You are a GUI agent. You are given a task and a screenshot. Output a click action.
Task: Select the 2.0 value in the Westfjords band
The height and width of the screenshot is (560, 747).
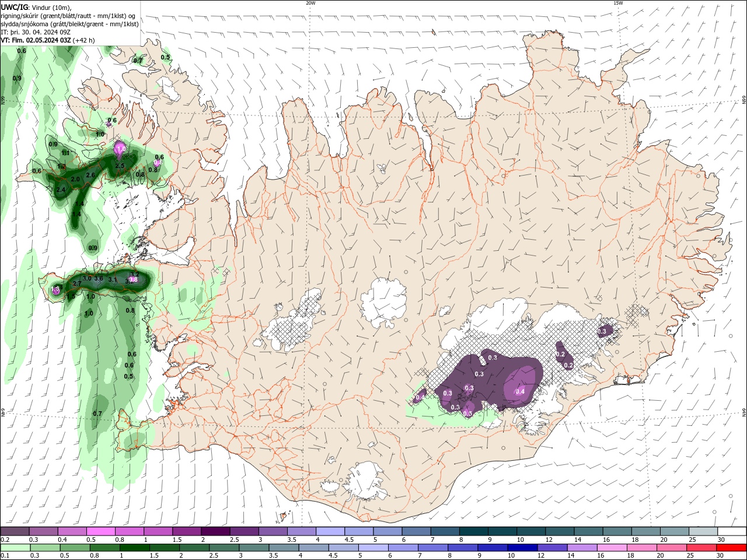point(75,179)
